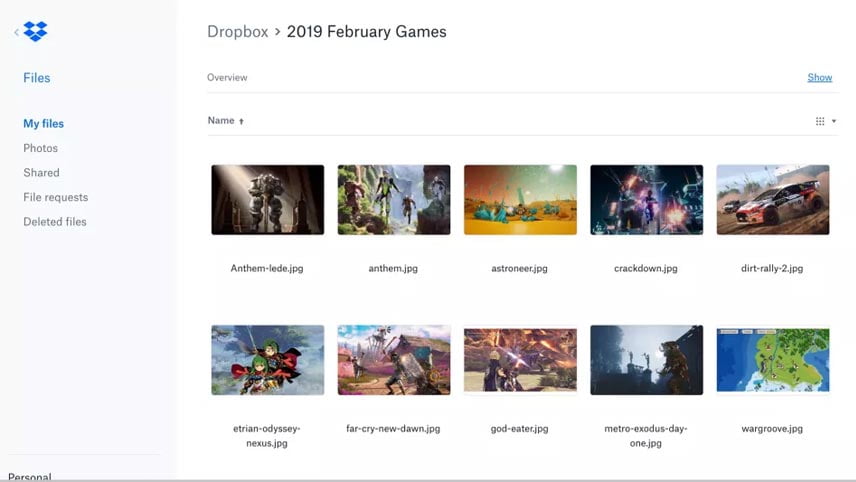856x482 pixels.
Task: Sort files by Name column header
Action: (x=221, y=121)
